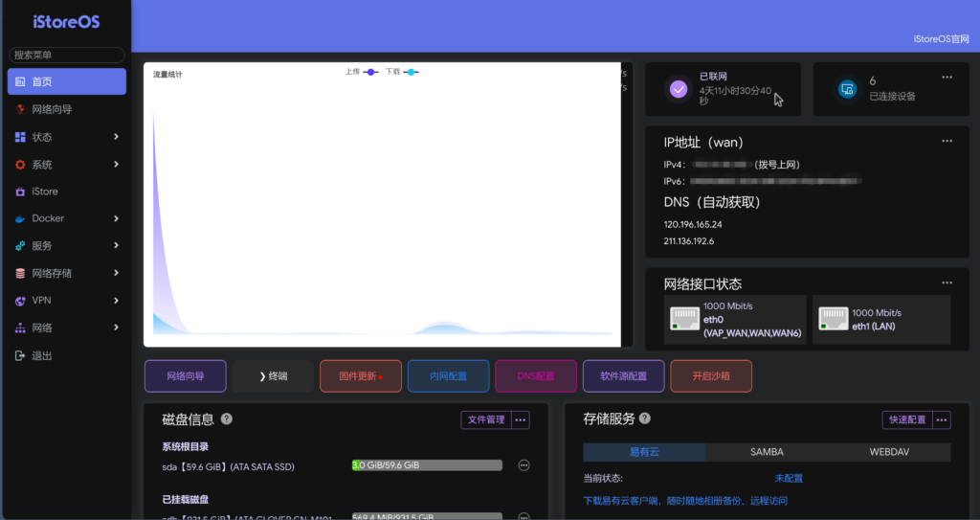Click the eth0 network port icon
Image resolution: width=980 pixels, height=520 pixels.
pyautogui.click(x=684, y=319)
